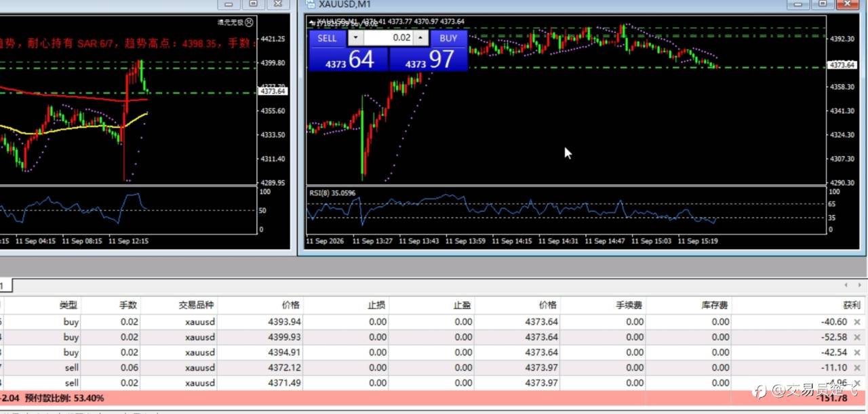Image resolution: width=868 pixels, height=414 pixels.
Task: Increase trade volume with the up arrow
Action: pyautogui.click(x=420, y=38)
